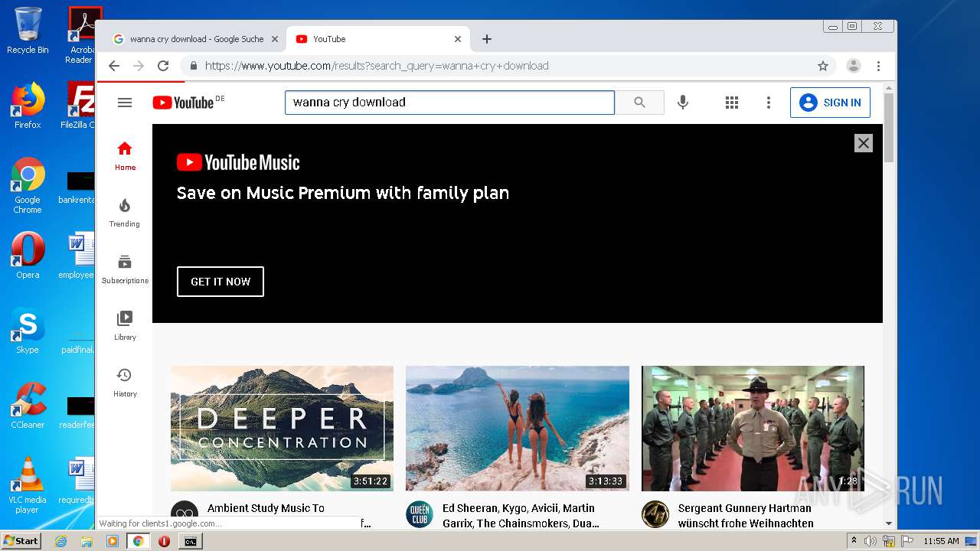Image resolution: width=980 pixels, height=551 pixels.
Task: Open Opera desktop shortcut
Action: pos(28,256)
